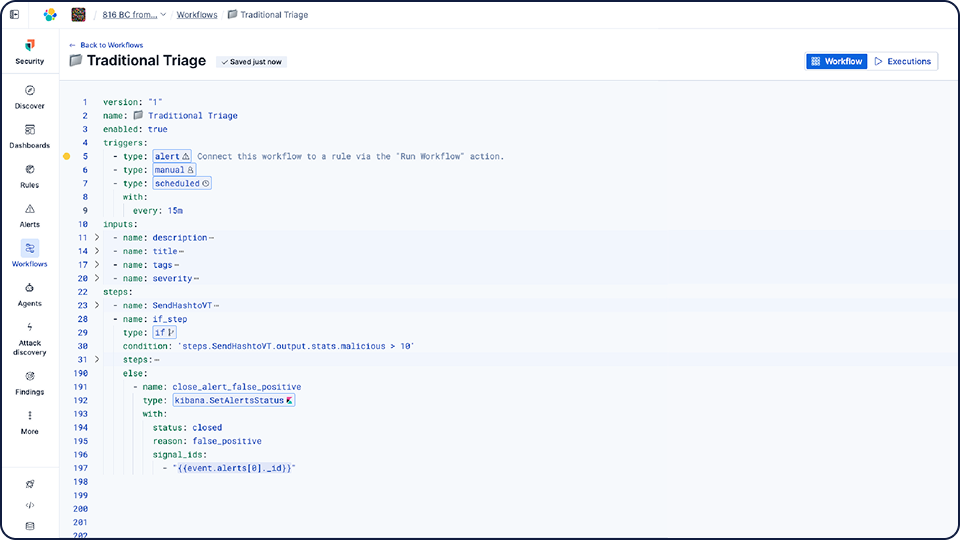
Task: Click the manual trigger type badge
Action: click(174, 170)
